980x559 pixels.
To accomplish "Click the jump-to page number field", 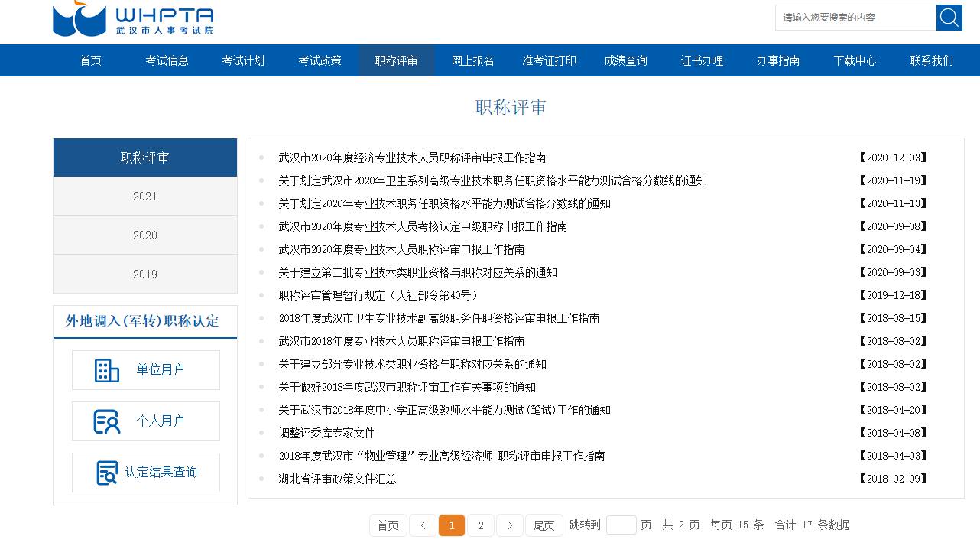I will pos(621,525).
